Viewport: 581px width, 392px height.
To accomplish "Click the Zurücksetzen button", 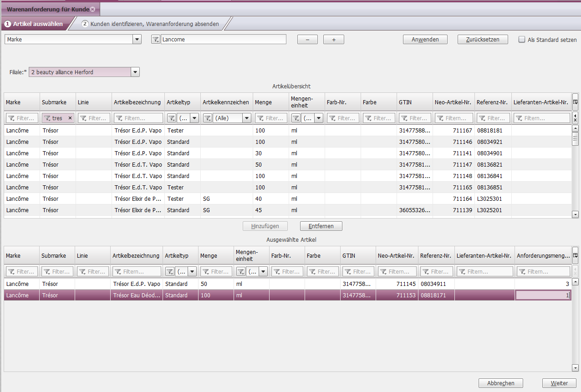I will coord(483,40).
